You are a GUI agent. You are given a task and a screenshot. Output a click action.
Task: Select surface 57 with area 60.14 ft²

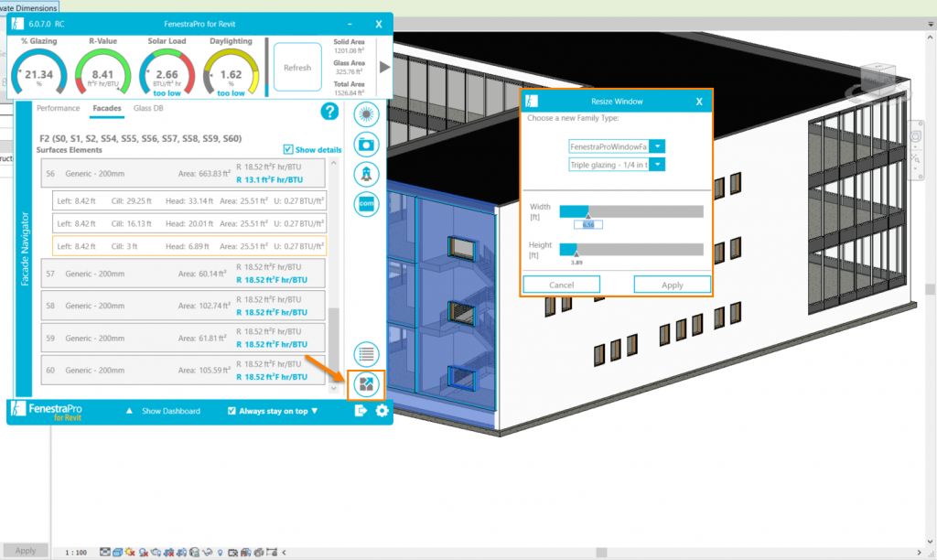coord(183,273)
